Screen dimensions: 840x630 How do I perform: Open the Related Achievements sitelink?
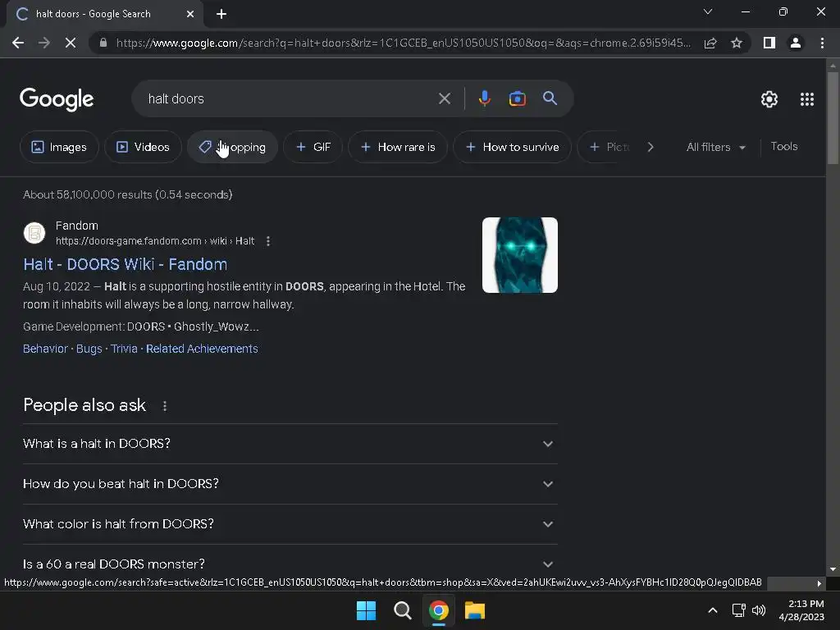point(202,349)
